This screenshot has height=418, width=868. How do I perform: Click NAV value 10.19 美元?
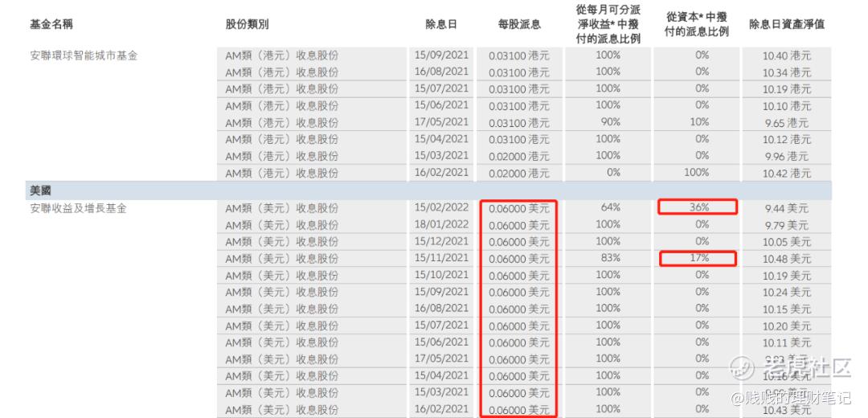coord(787,276)
